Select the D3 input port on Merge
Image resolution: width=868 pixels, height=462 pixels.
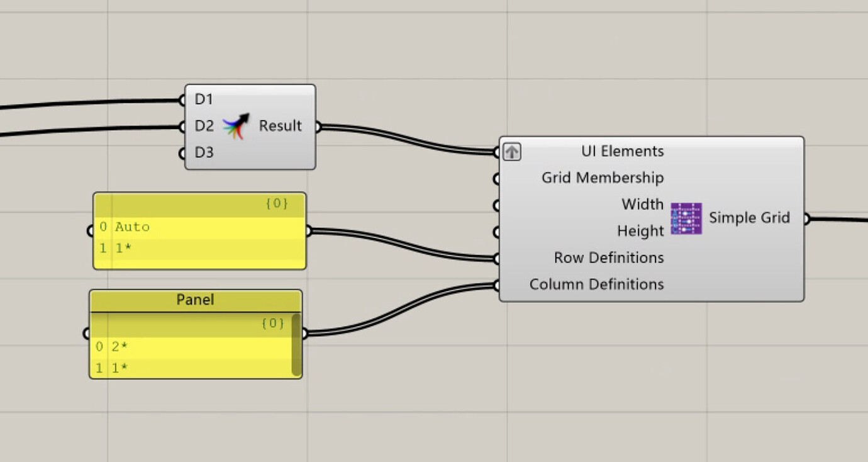click(x=183, y=152)
